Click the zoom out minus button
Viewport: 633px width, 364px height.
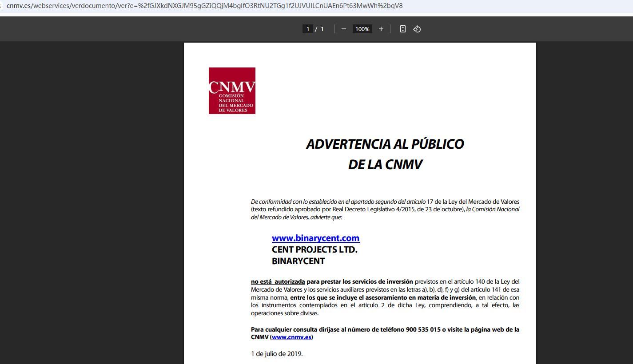point(343,29)
